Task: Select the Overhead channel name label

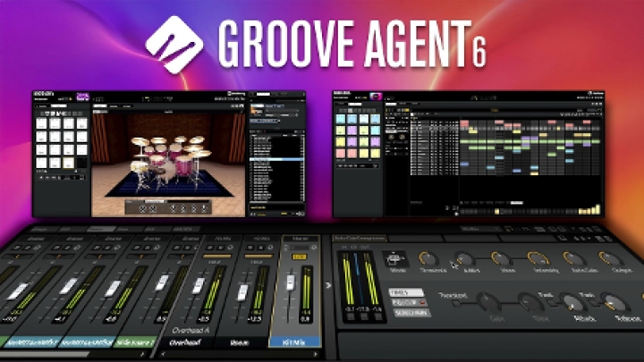Action: [x=186, y=341]
